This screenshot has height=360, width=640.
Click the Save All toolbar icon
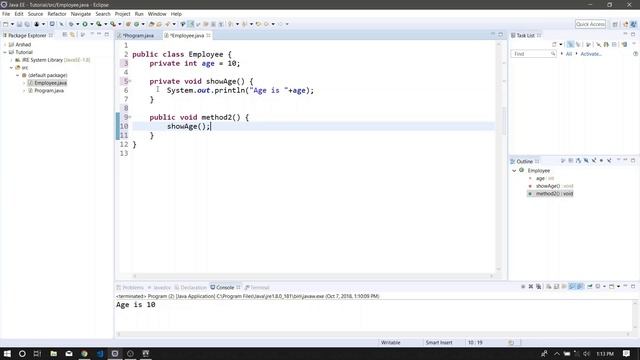pyautogui.click(x=27, y=24)
